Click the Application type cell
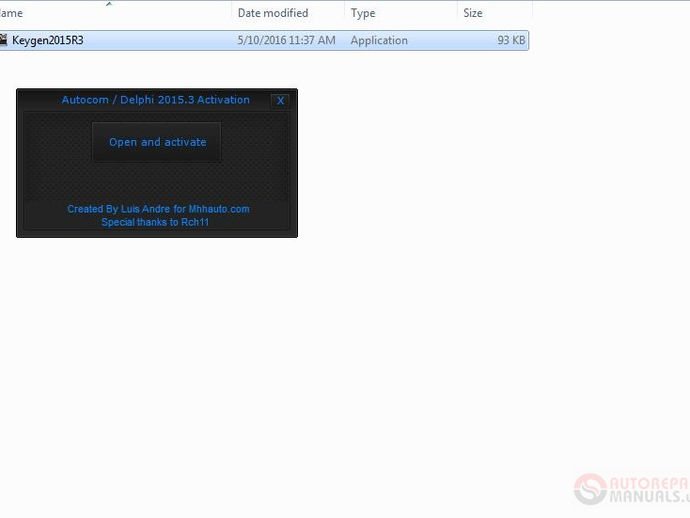This screenshot has width=690, height=518. pos(379,40)
